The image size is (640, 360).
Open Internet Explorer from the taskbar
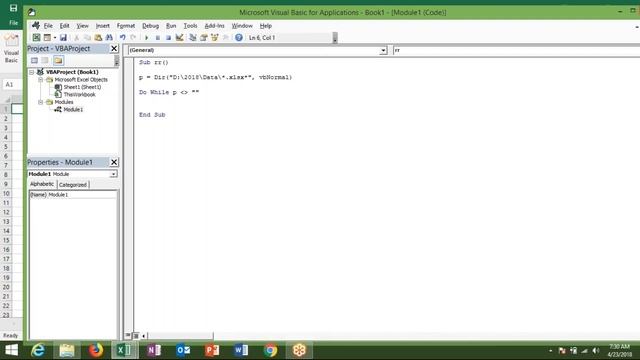coord(38,350)
